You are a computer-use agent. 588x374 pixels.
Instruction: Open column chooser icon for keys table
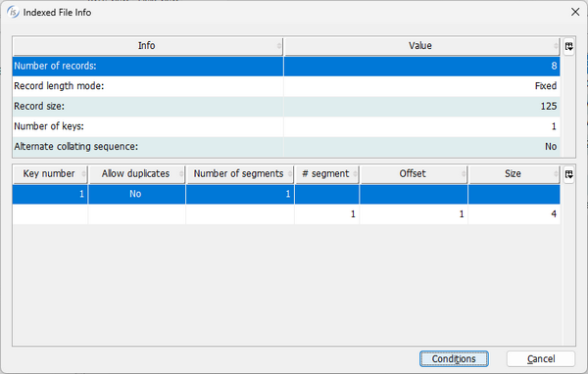pyautogui.click(x=568, y=174)
